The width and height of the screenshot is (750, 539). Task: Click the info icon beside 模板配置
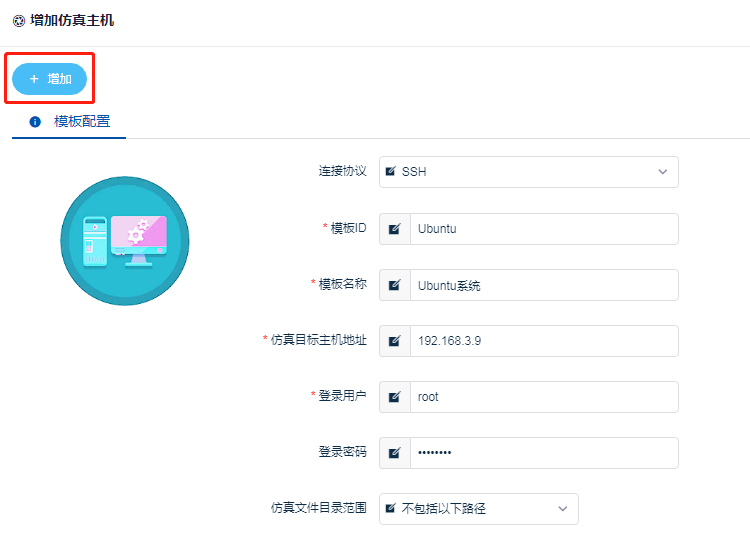pos(35,122)
